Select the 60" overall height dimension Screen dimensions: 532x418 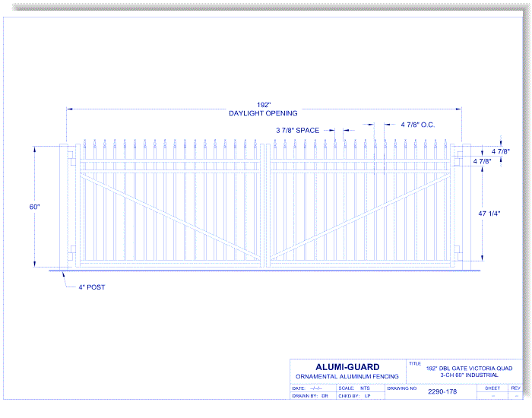pyautogui.click(x=34, y=207)
